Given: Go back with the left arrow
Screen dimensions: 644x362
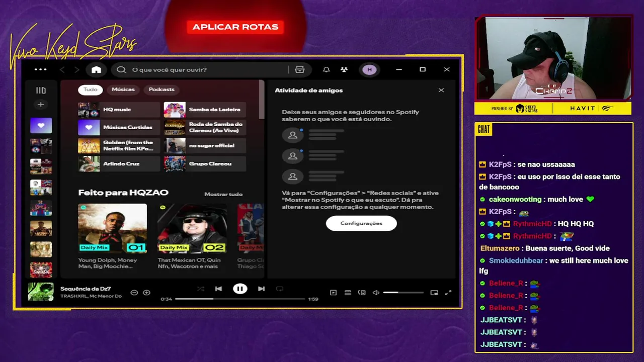Looking at the screenshot, I should click(62, 70).
